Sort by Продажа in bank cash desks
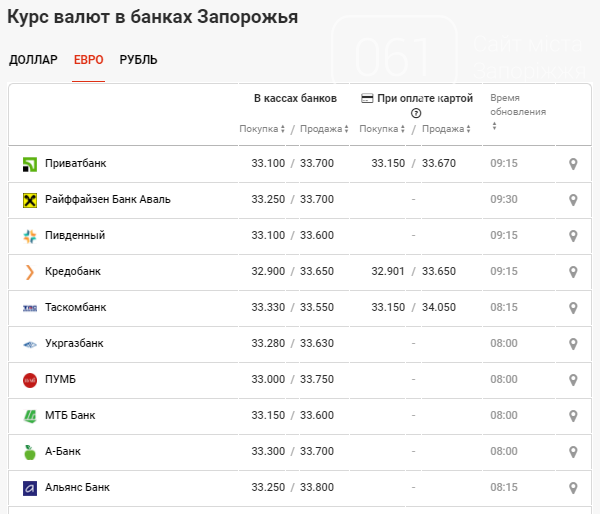This screenshot has width=600, height=514. (x=325, y=129)
